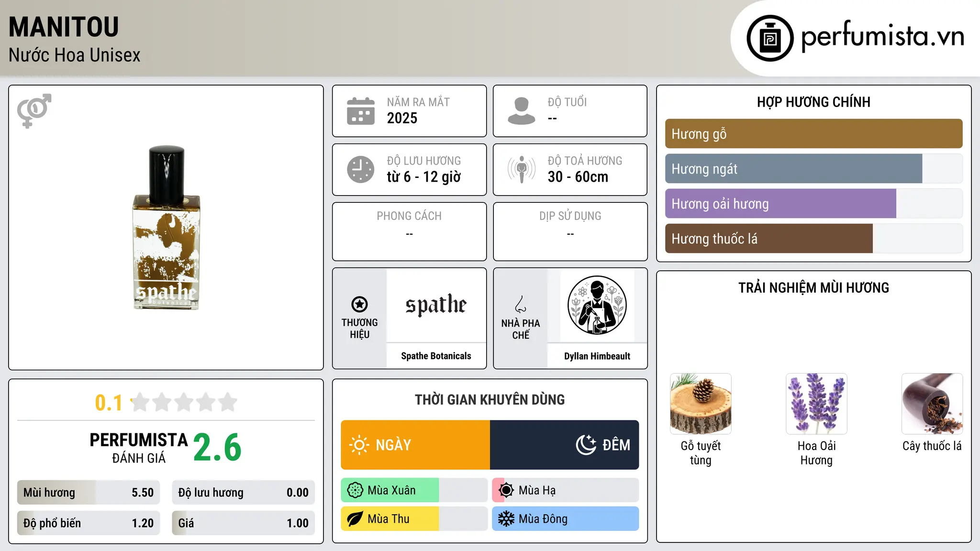Click the Hương gỗ accord bar
Image resolution: width=980 pixels, height=551 pixels.
(x=813, y=134)
